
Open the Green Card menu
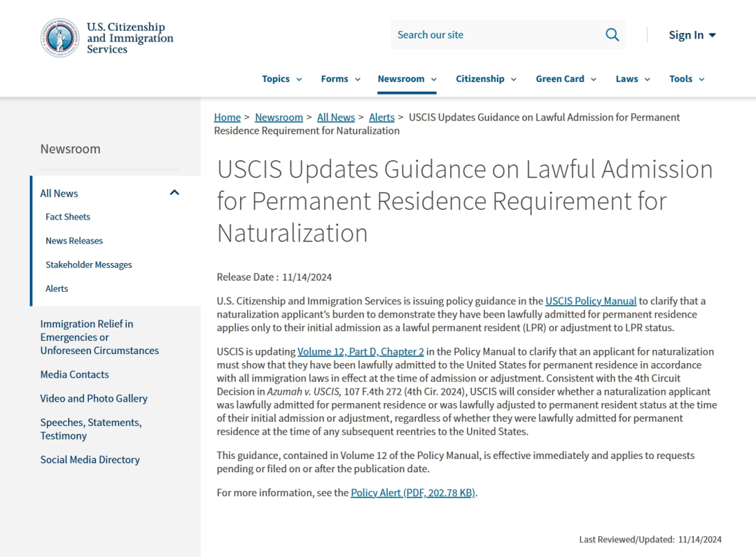(566, 79)
